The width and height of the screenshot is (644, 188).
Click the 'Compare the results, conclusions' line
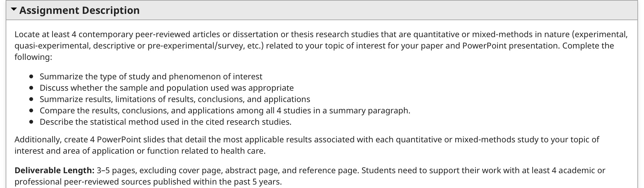click(x=225, y=111)
